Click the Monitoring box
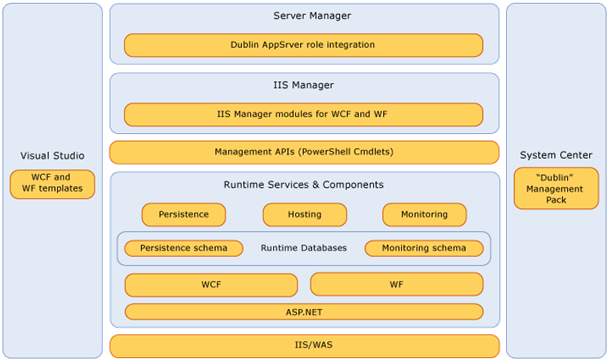609x361 pixels. pyautogui.click(x=424, y=214)
